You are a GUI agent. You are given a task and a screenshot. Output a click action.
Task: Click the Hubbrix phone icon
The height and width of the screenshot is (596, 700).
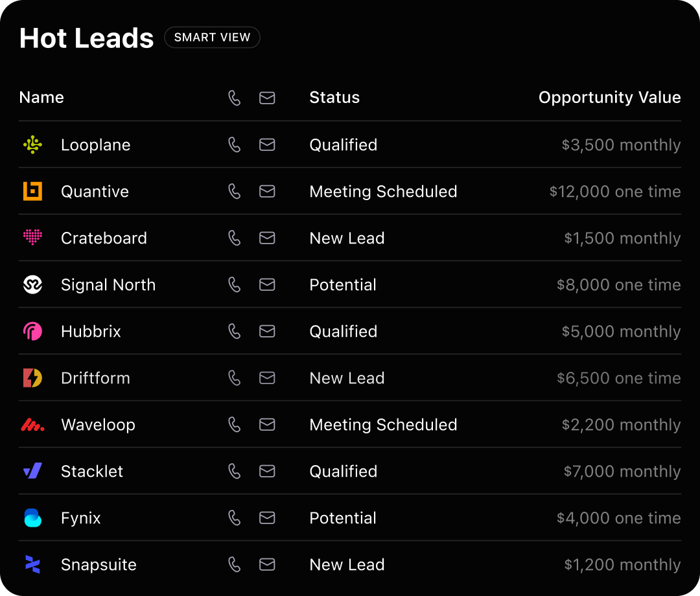[x=235, y=332]
